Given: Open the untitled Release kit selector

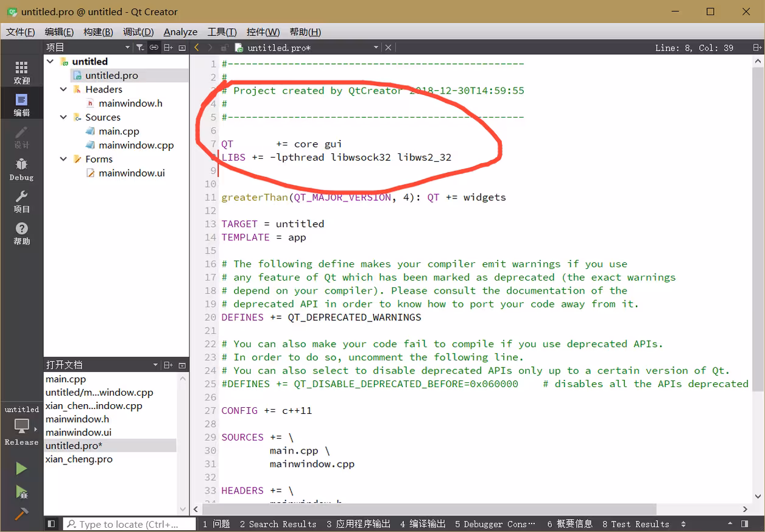Looking at the screenshot, I should coord(21,426).
